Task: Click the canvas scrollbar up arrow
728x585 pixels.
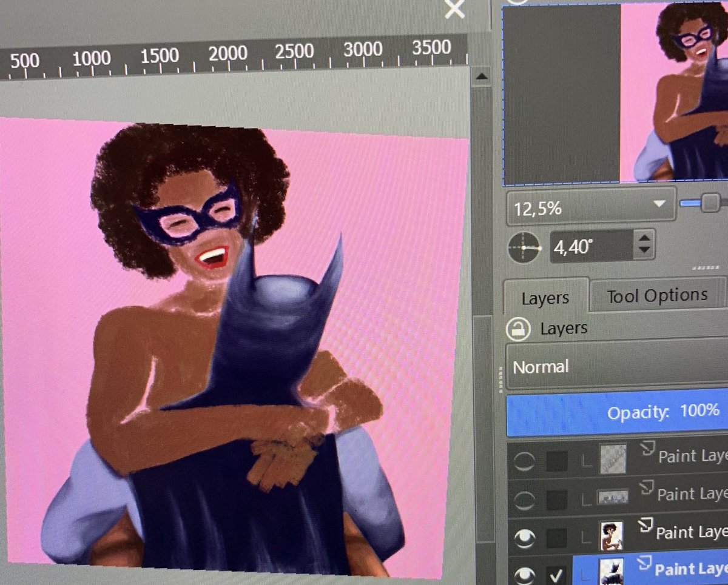Action: (482, 76)
